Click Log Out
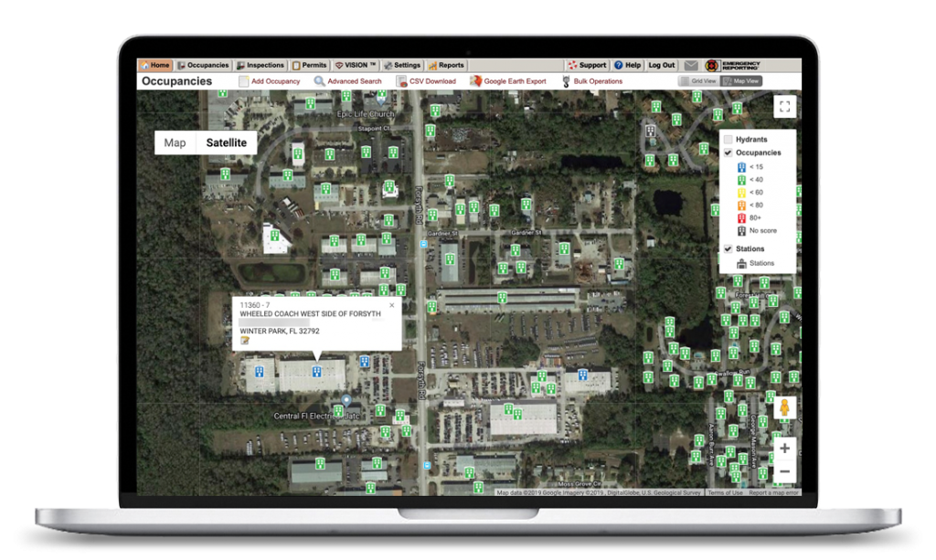The height and width of the screenshot is (560, 936). point(662,65)
